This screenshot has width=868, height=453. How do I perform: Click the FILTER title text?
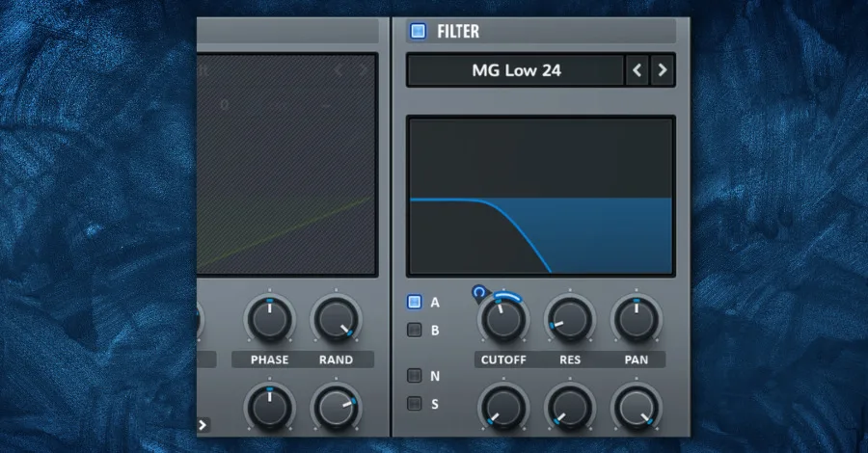click(x=458, y=32)
